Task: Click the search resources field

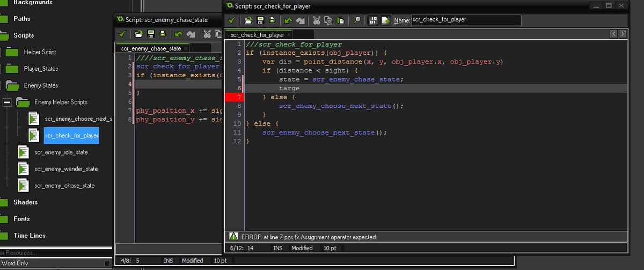Action: (x=56, y=253)
